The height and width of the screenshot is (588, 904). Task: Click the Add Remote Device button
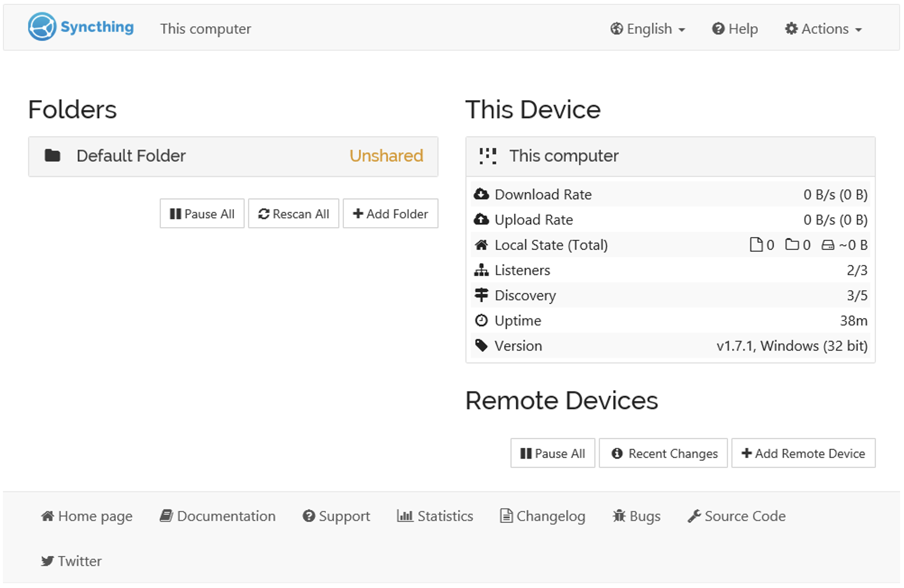803,453
